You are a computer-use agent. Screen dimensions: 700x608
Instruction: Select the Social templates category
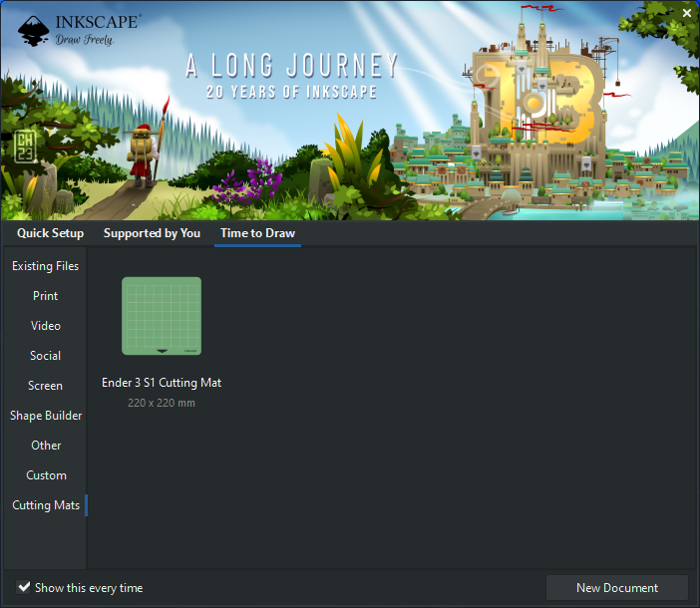point(45,356)
